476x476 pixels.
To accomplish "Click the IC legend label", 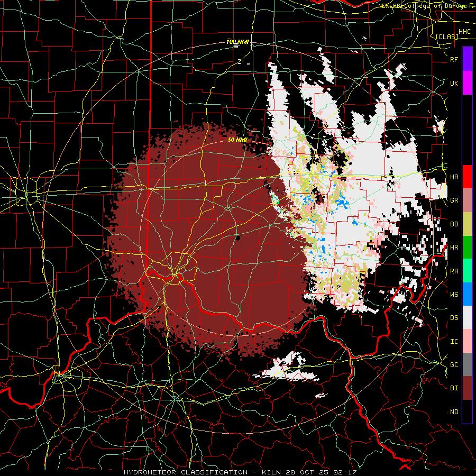I will pos(454,342).
